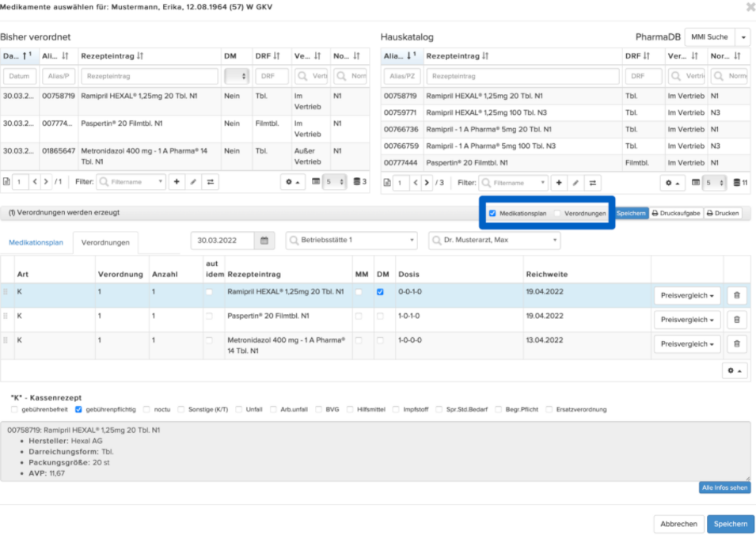Add a filter in Bisher verordnet

pyautogui.click(x=177, y=182)
